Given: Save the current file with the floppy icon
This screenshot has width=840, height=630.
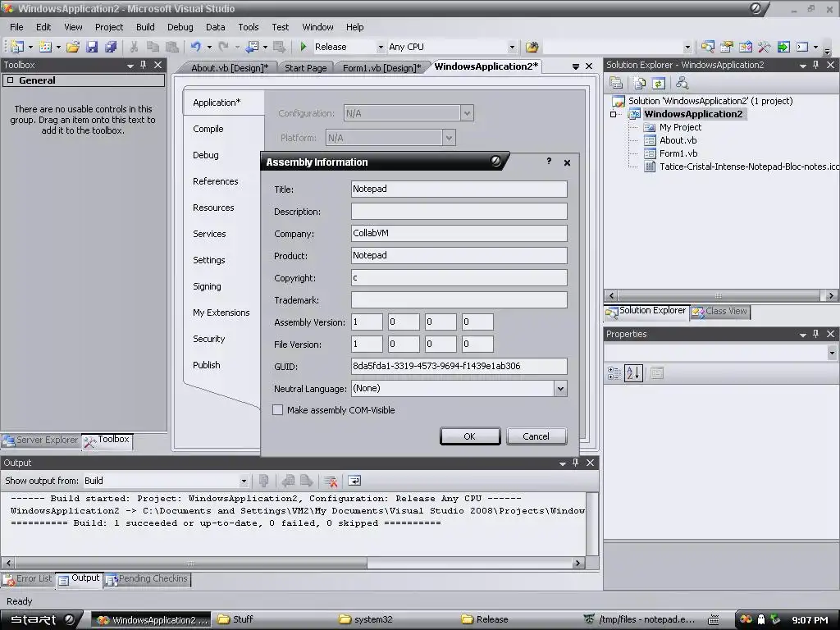Looking at the screenshot, I should (92, 47).
